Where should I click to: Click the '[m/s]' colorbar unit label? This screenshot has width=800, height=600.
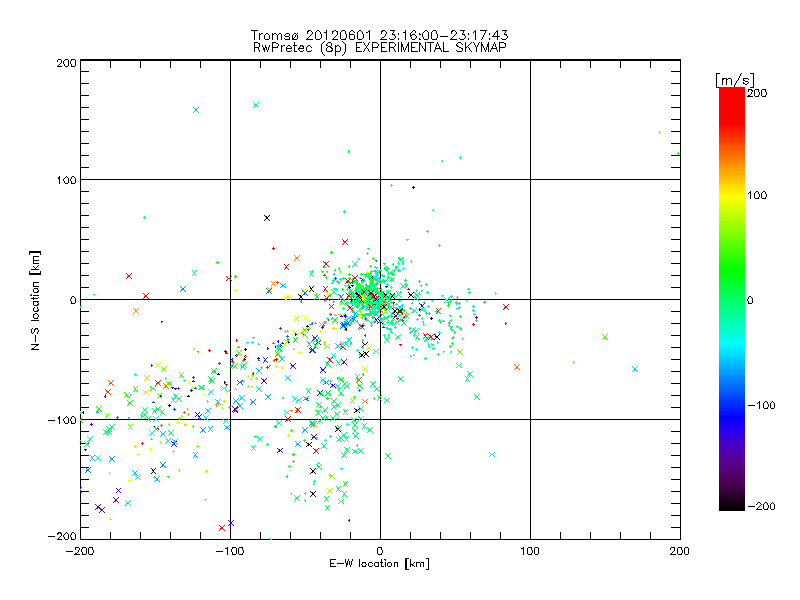click(735, 80)
